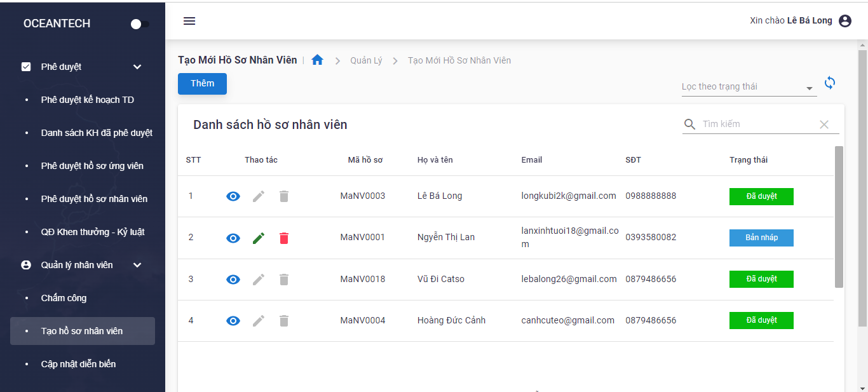
Task: Toggle the sidebar theme switch
Action: click(x=140, y=24)
